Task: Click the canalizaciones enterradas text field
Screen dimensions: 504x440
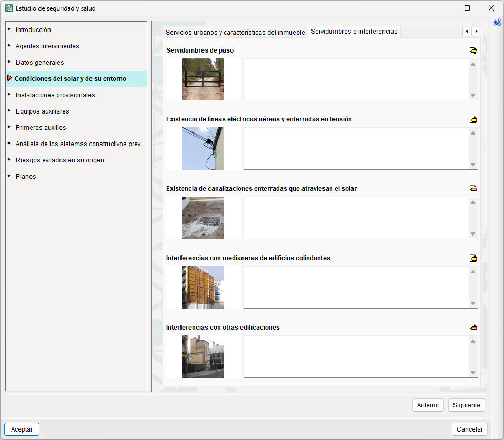Action: (x=356, y=218)
